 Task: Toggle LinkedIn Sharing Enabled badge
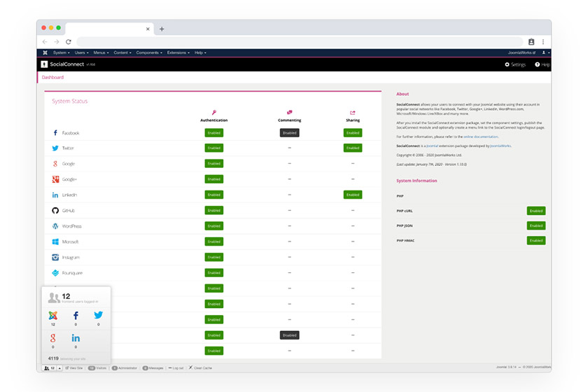[353, 195]
